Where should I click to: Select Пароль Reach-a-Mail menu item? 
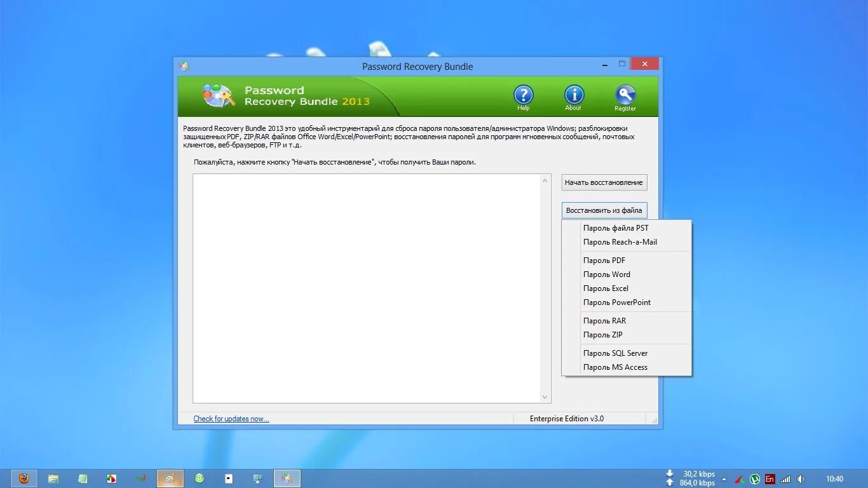tap(627, 242)
